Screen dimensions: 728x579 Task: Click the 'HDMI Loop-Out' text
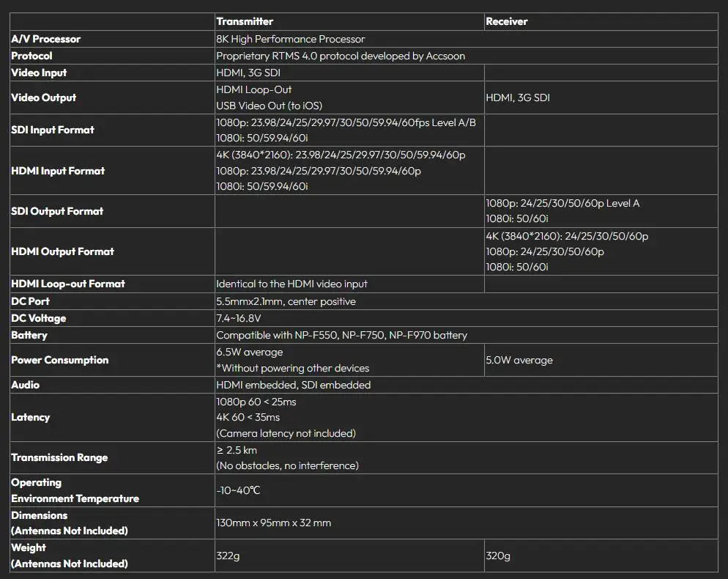254,89
